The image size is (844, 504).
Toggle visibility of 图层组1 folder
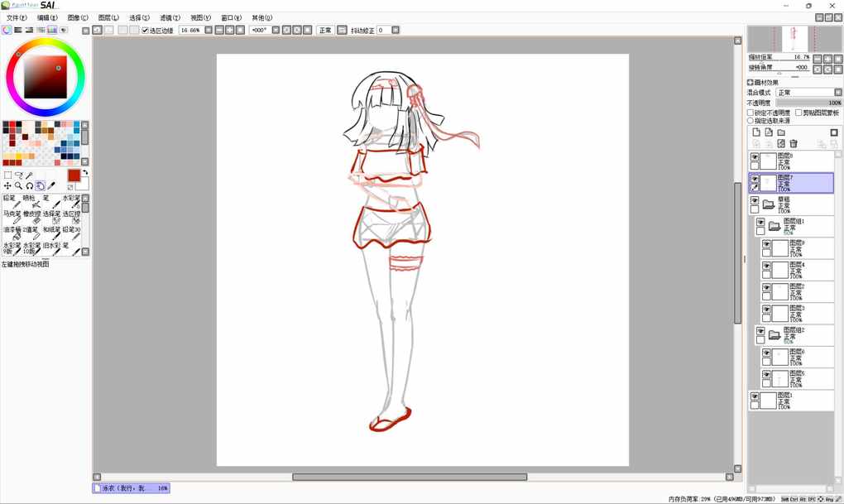760,222
